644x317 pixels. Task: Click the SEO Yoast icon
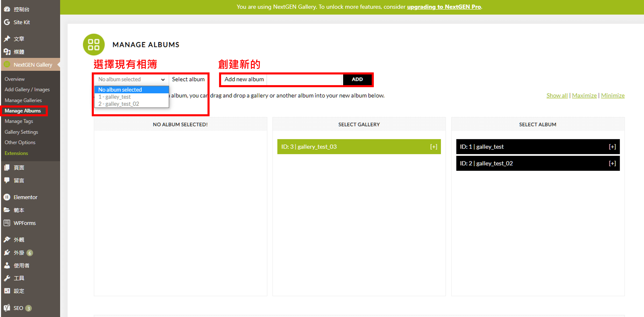7,308
